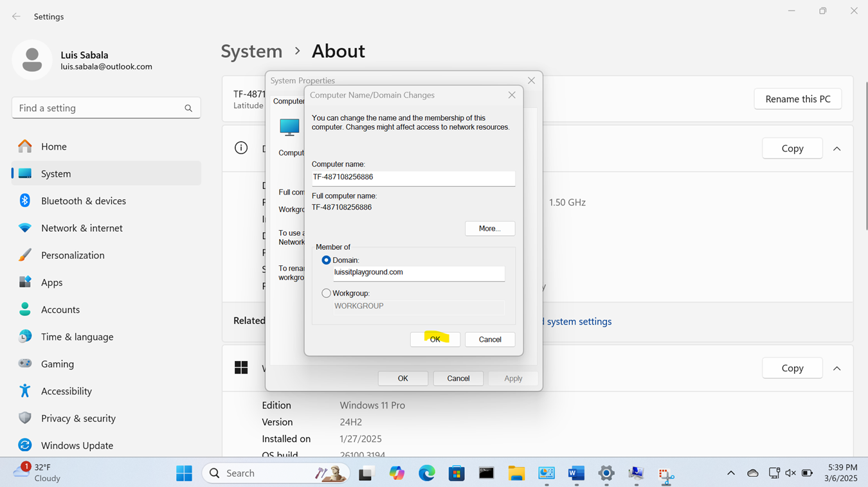Click the Rename this PC button
This screenshot has height=487, width=868.
click(797, 99)
